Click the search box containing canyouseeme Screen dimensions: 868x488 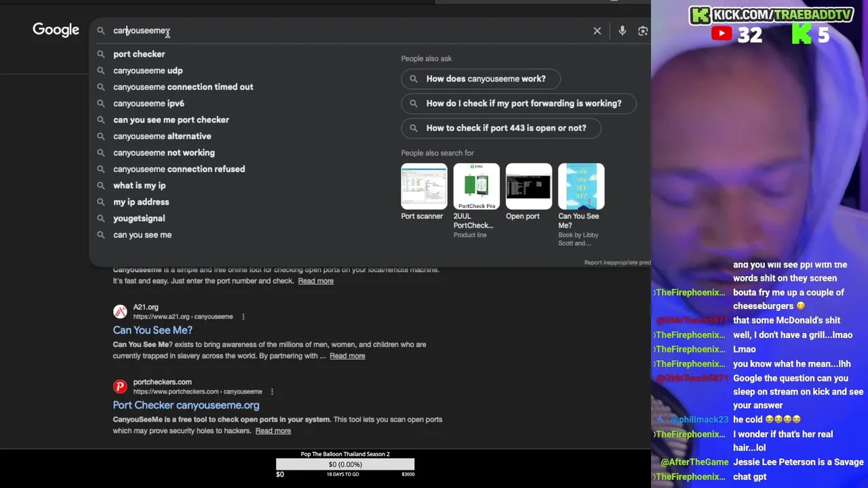point(346,30)
